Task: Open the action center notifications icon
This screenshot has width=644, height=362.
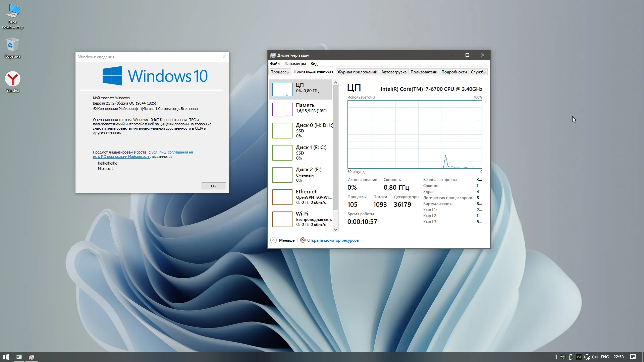Action: pyautogui.click(x=633, y=357)
